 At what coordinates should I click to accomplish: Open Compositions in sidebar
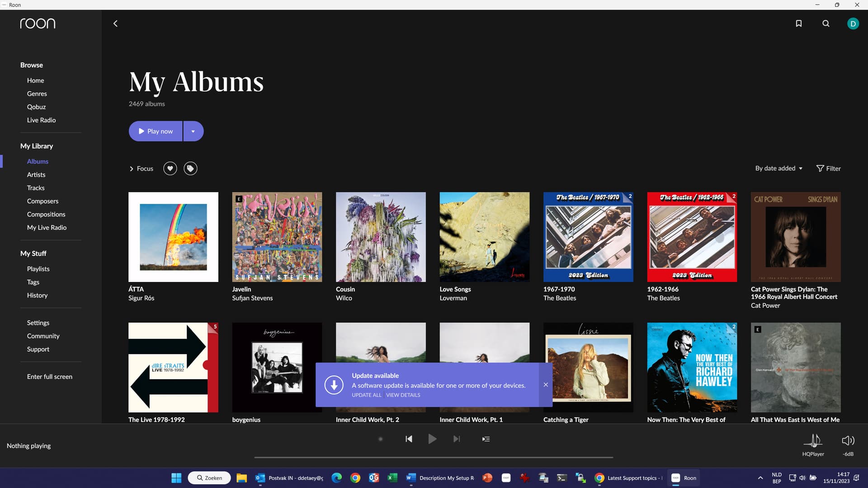pos(46,214)
